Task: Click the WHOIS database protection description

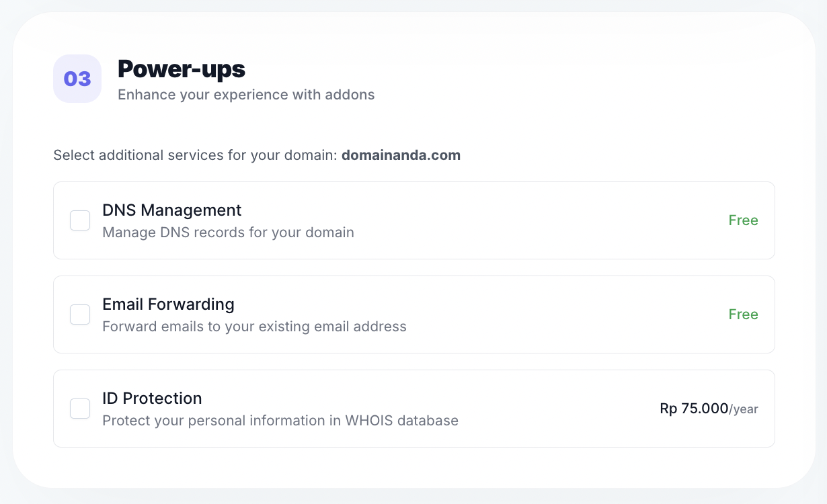Action: pos(280,421)
